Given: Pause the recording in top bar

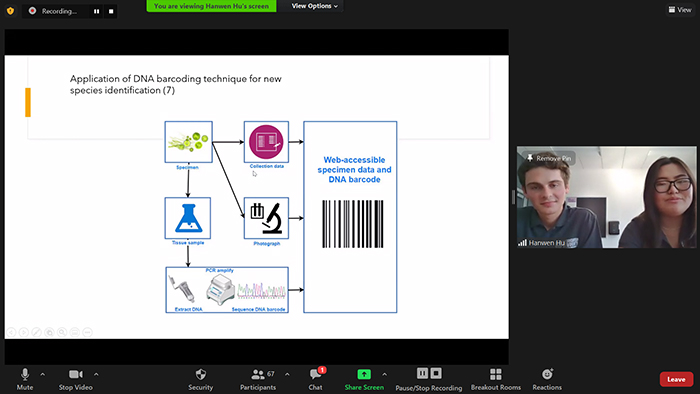Looking at the screenshot, I should click(x=96, y=11).
